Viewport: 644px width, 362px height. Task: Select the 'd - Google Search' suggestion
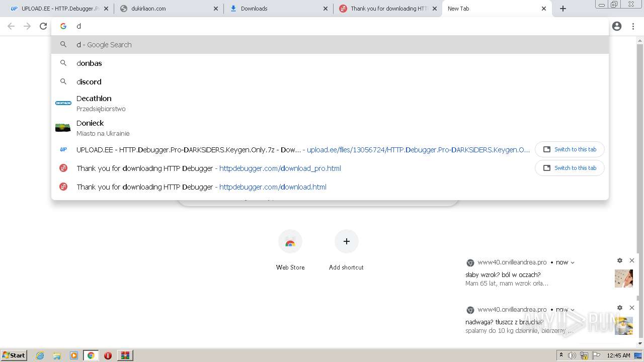(330, 44)
